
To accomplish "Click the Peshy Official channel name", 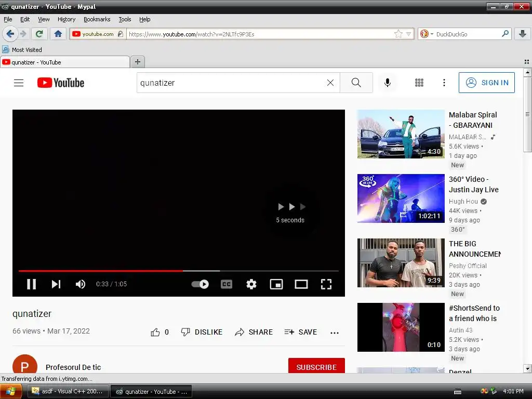I will point(468,265).
